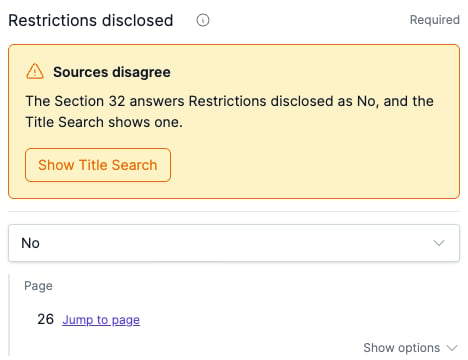The height and width of the screenshot is (360, 468).
Task: Follow the Jump to page link
Action: pyautogui.click(x=101, y=320)
